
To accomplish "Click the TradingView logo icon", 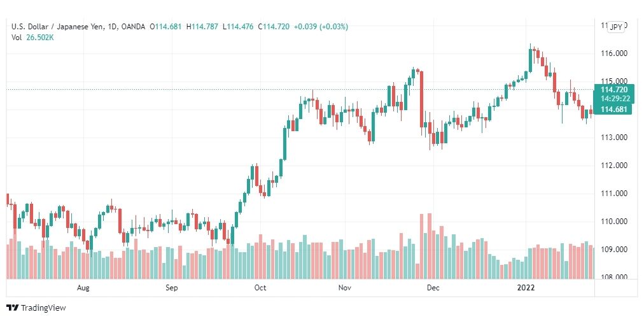I will (x=13, y=308).
